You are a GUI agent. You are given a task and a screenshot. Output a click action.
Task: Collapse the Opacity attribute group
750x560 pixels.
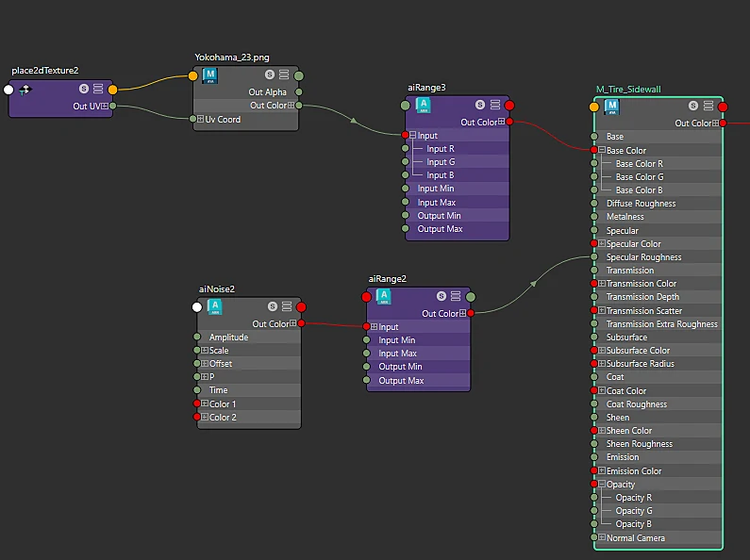tap(602, 484)
